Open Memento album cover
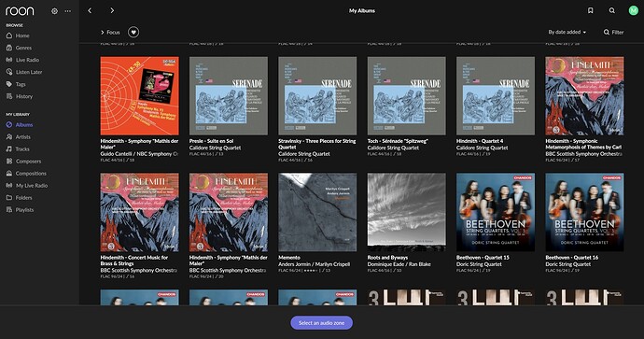Image resolution: width=644 pixels, height=339 pixels. [x=317, y=212]
